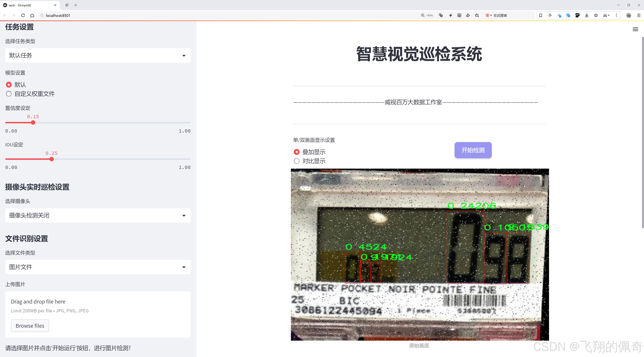This screenshot has height=357, width=644.
Task: Click the browser forward arrow
Action: click(14, 15)
